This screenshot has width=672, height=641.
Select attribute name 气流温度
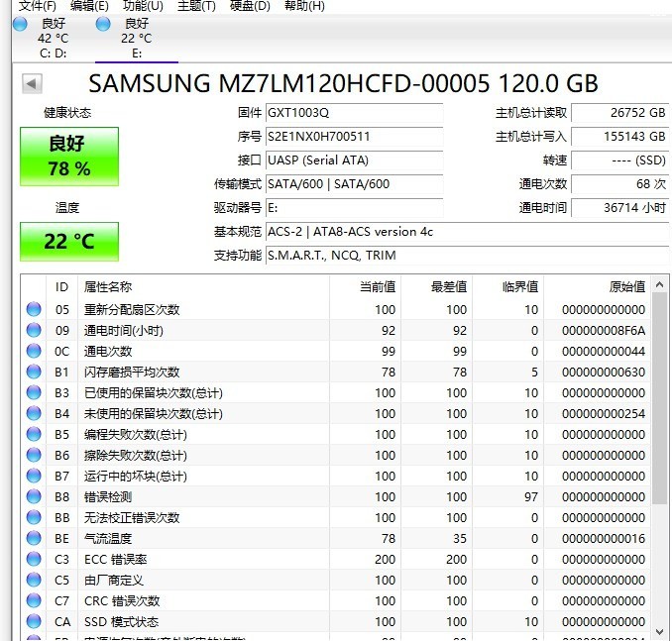pyautogui.click(x=108, y=538)
